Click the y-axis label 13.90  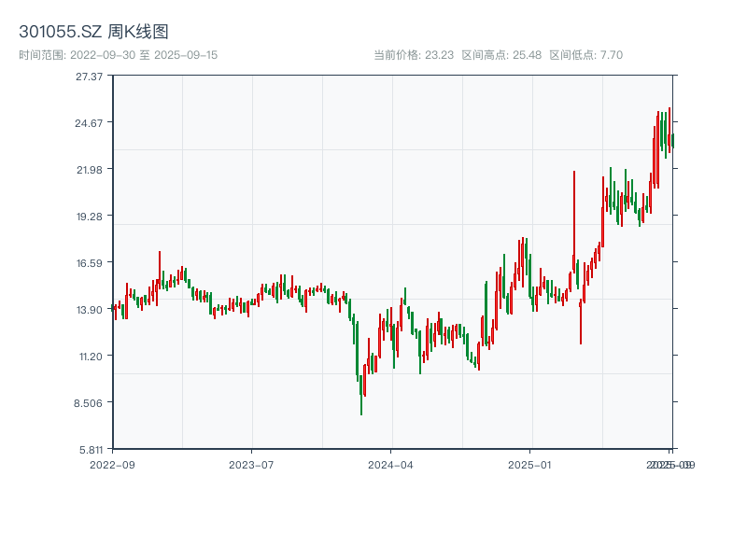click(x=90, y=310)
